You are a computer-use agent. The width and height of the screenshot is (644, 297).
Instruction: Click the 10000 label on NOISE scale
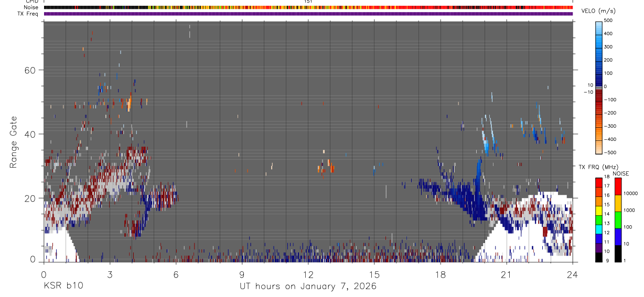point(630,193)
